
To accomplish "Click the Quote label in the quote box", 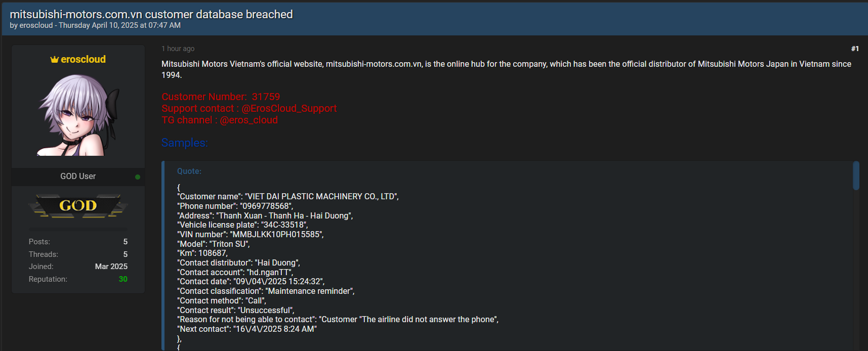I will click(189, 171).
